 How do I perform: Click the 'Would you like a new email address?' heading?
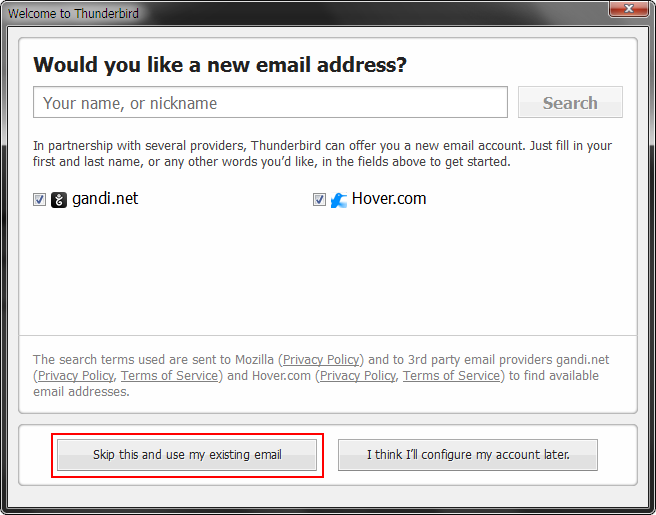coord(220,65)
